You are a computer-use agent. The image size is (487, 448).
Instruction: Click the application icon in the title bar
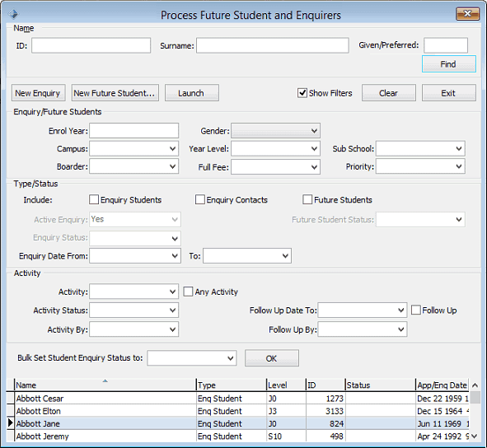pyautogui.click(x=13, y=14)
